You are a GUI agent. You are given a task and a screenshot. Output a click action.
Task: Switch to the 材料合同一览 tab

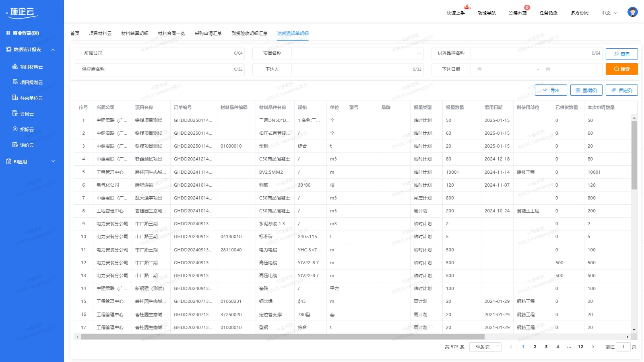click(x=171, y=33)
